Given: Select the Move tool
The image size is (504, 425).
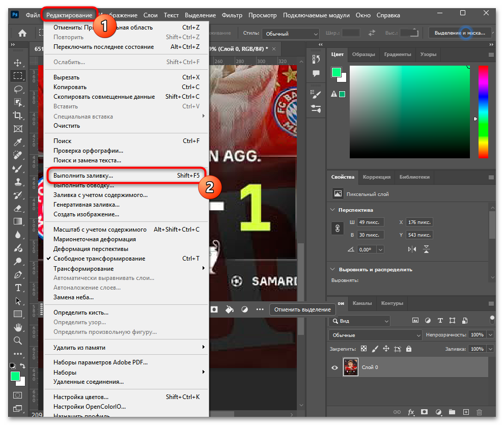Looking at the screenshot, I should coord(18,63).
